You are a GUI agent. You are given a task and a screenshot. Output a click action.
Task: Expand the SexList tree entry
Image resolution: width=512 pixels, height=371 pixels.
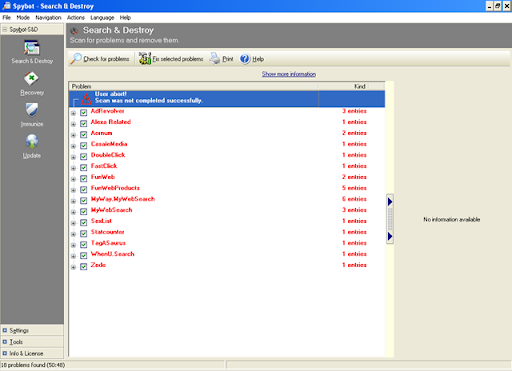click(x=73, y=223)
